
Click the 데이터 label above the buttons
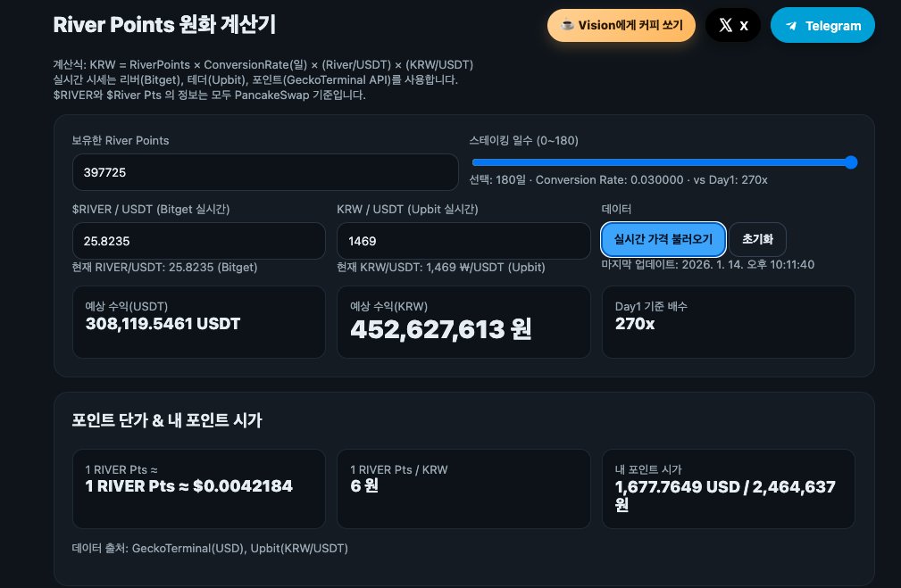(x=616, y=210)
